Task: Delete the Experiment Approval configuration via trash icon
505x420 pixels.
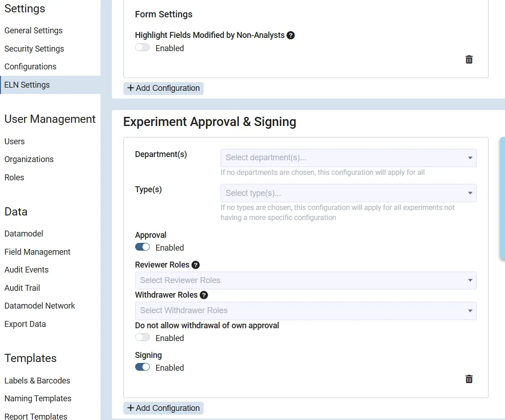Action: pyautogui.click(x=469, y=379)
